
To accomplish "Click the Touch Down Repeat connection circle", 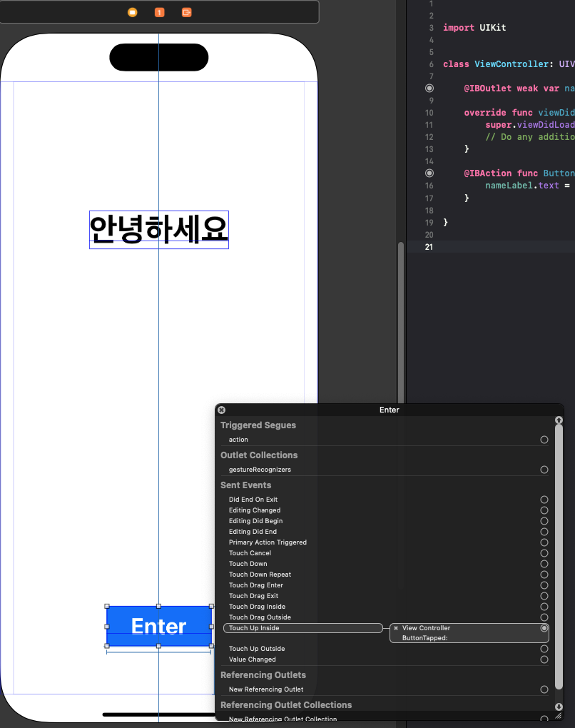I will pos(544,575).
